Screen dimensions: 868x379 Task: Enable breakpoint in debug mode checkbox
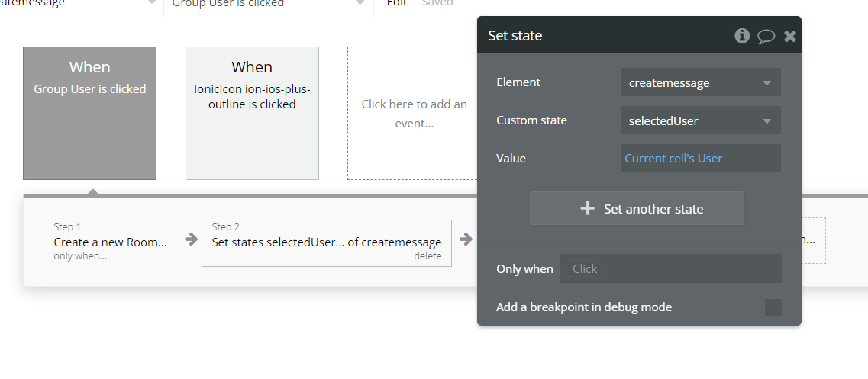coord(773,307)
